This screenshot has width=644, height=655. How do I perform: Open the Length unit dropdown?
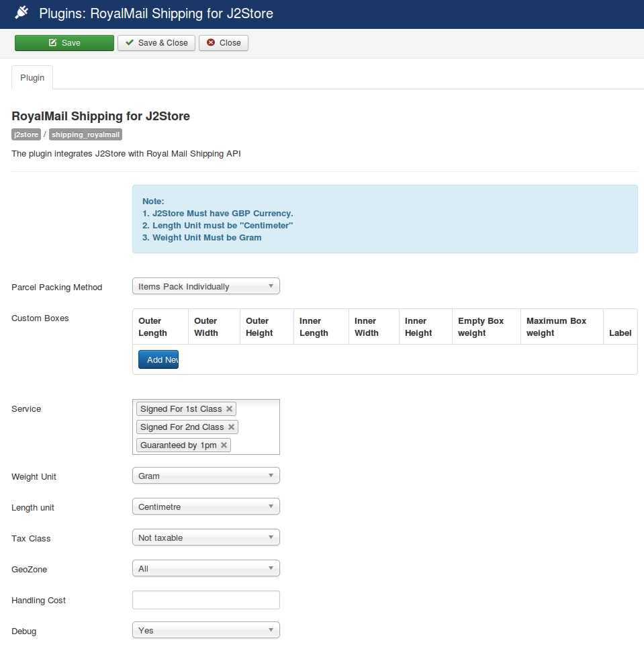click(x=205, y=507)
